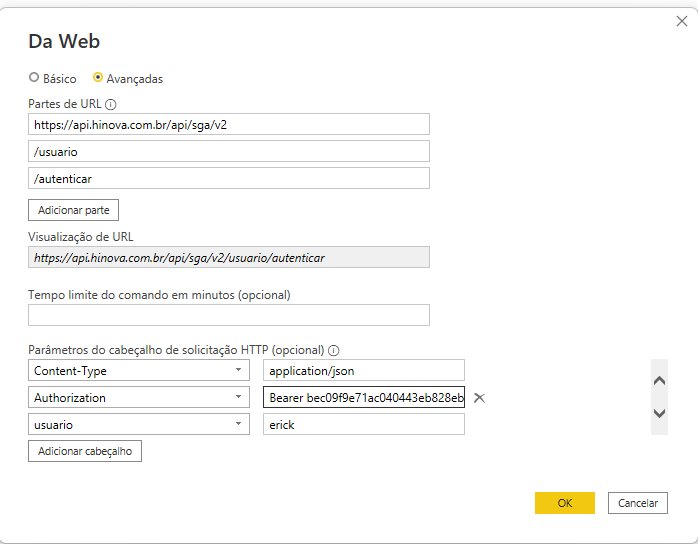This screenshot has height=544, width=698.
Task: Open the Content-Type header dropdown
Action: click(238, 370)
